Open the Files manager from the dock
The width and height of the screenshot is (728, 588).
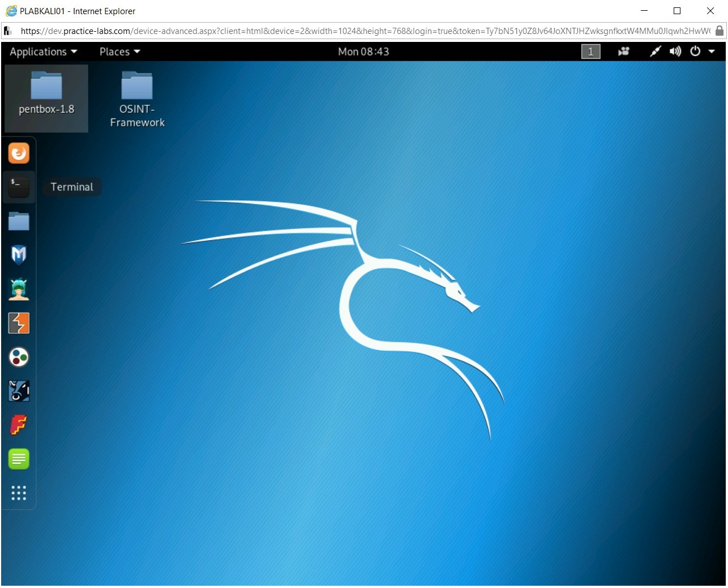click(19, 221)
